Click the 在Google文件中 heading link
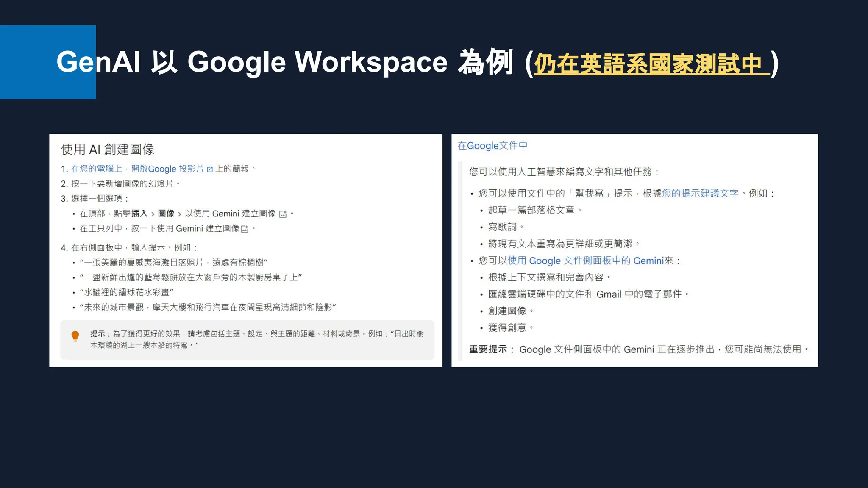Screen dimensions: 868x488 492,146
